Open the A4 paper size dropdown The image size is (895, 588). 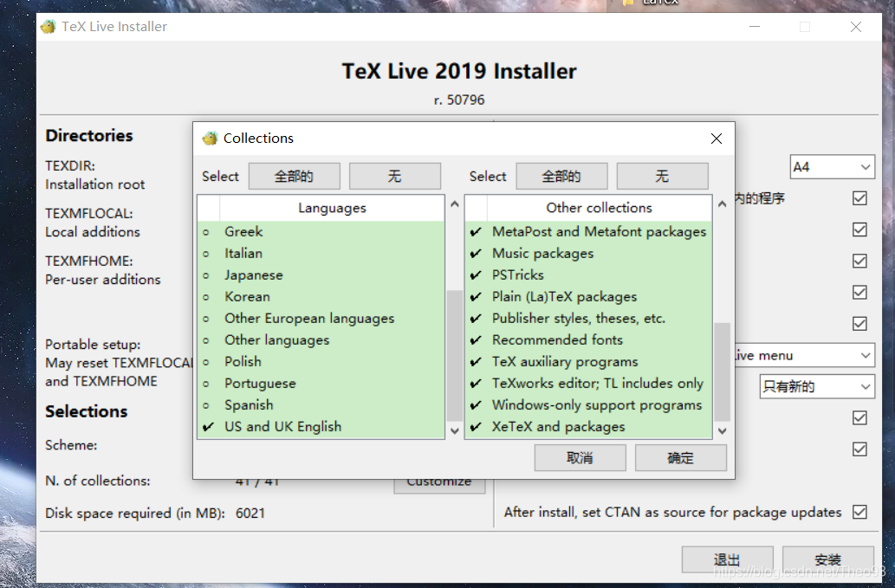833,167
